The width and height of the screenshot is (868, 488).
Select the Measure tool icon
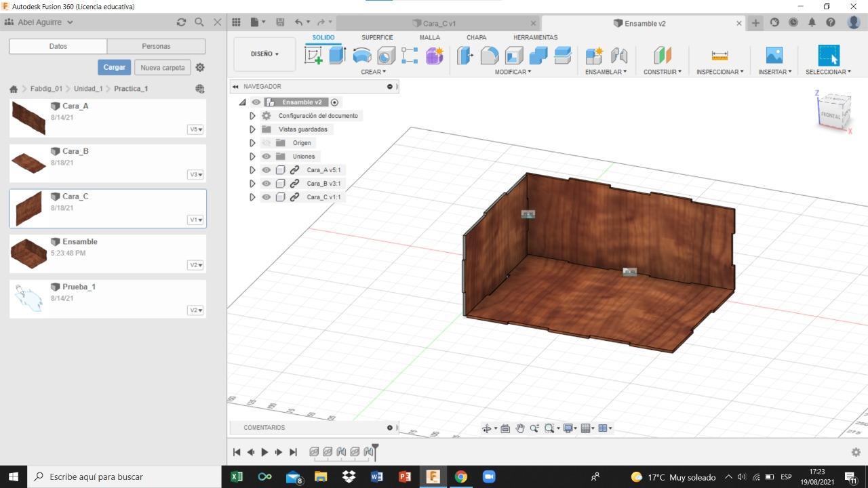[x=719, y=56]
